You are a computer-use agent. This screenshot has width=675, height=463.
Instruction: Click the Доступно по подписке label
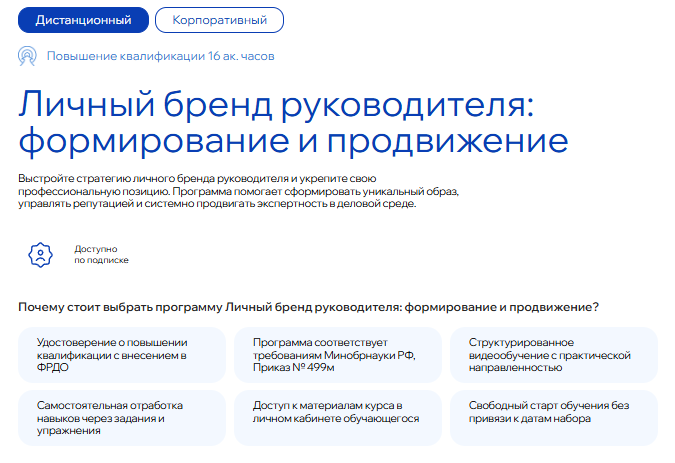(x=101, y=254)
